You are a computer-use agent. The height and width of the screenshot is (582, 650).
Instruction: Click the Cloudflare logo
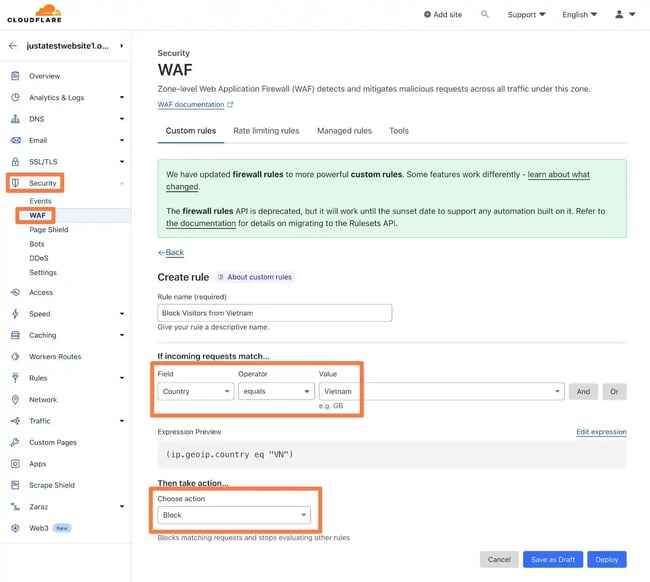(x=34, y=14)
